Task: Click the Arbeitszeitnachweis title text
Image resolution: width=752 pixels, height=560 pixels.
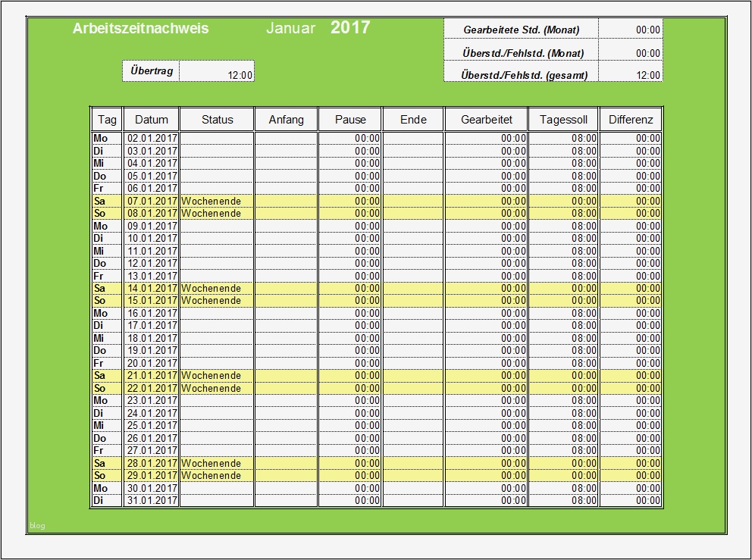Action: tap(139, 29)
